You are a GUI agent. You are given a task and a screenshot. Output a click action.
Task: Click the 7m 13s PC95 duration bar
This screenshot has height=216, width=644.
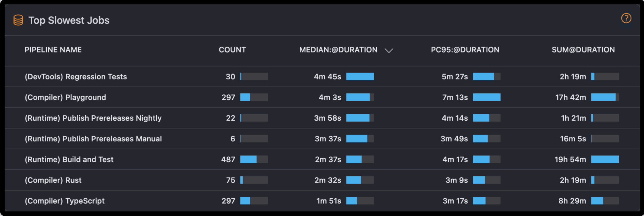point(486,97)
